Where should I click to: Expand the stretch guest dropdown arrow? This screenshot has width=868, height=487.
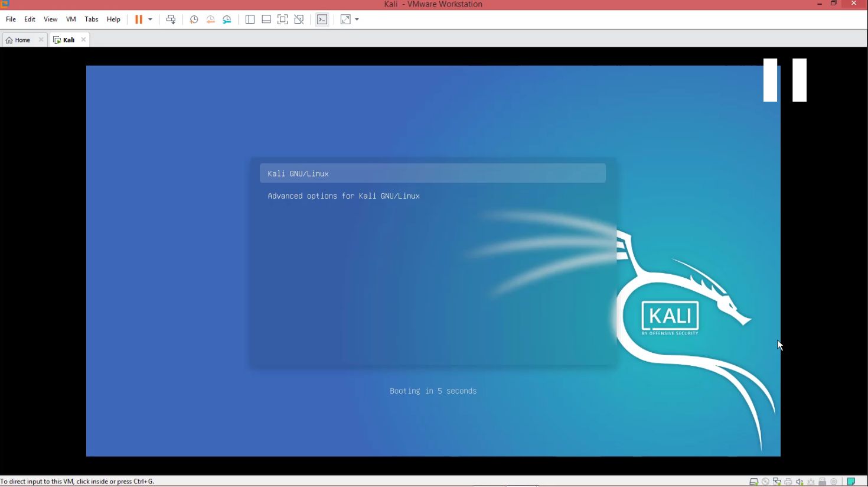point(357,20)
